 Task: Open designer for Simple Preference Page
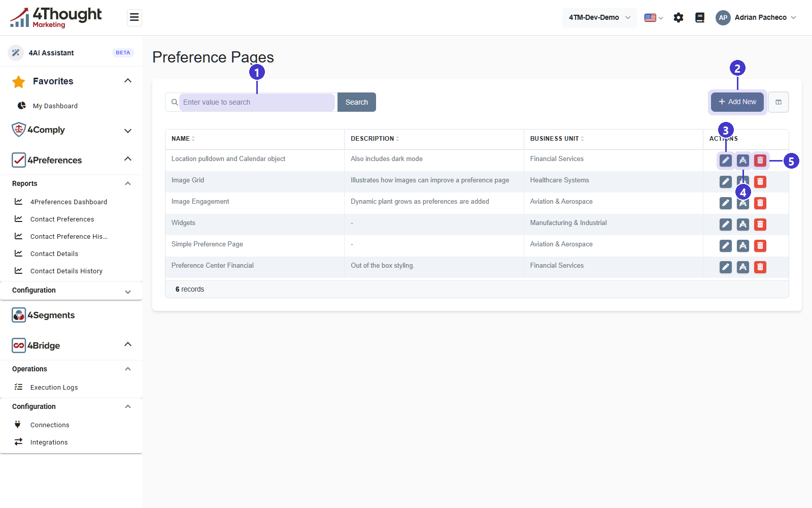pyautogui.click(x=743, y=246)
